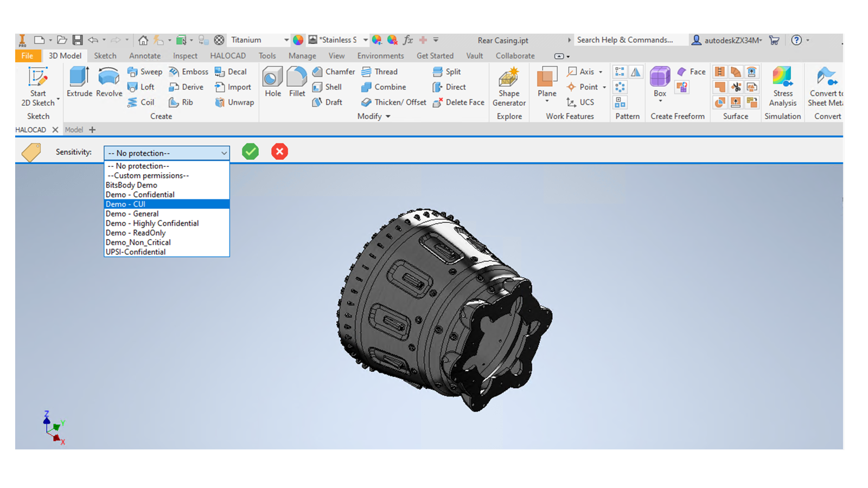Open the Combine tool
Viewport: 868px width, 488px height.
pos(384,87)
